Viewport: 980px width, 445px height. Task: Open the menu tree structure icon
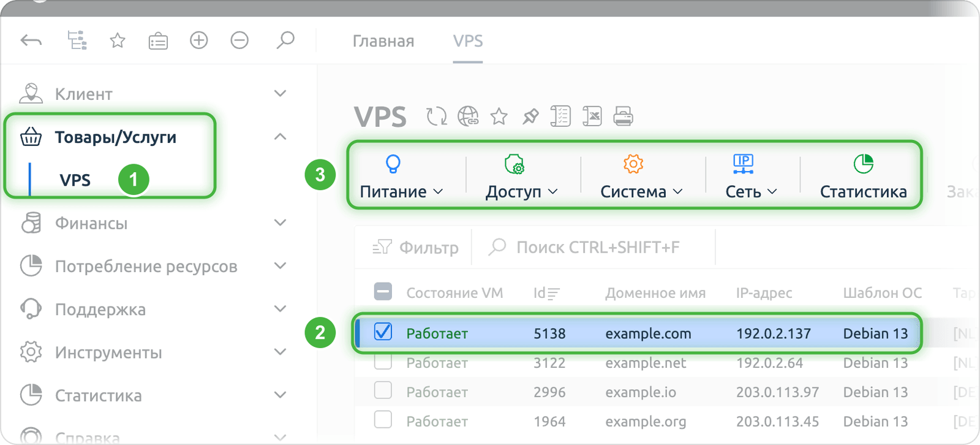pos(77,40)
